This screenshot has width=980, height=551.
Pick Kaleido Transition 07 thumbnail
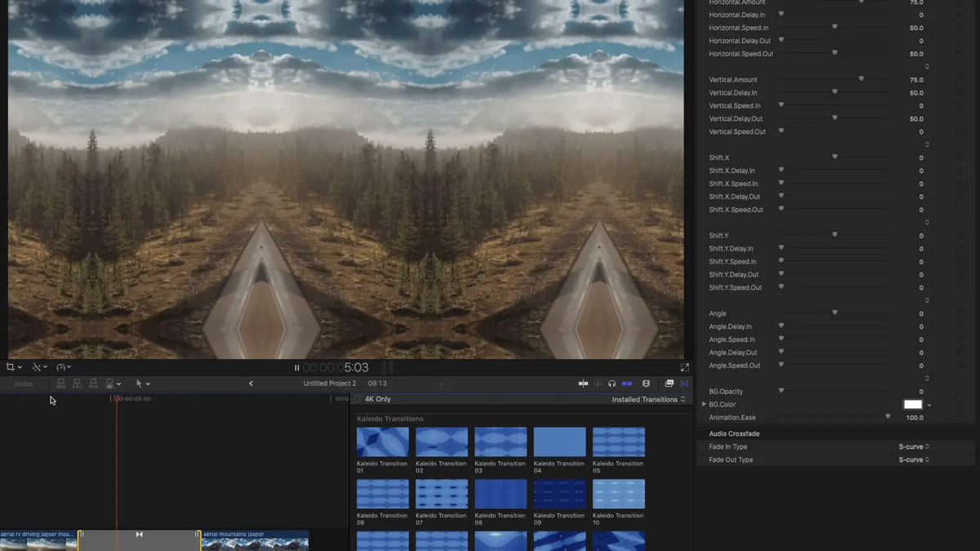(x=442, y=494)
